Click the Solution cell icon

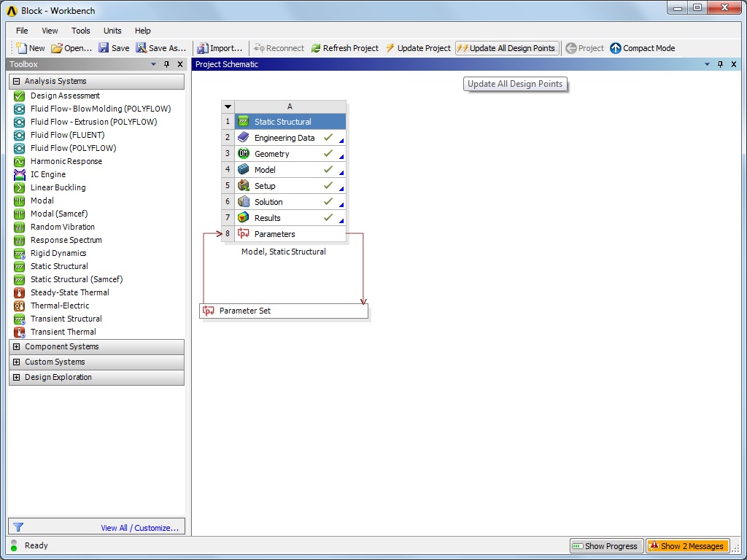pyautogui.click(x=244, y=201)
